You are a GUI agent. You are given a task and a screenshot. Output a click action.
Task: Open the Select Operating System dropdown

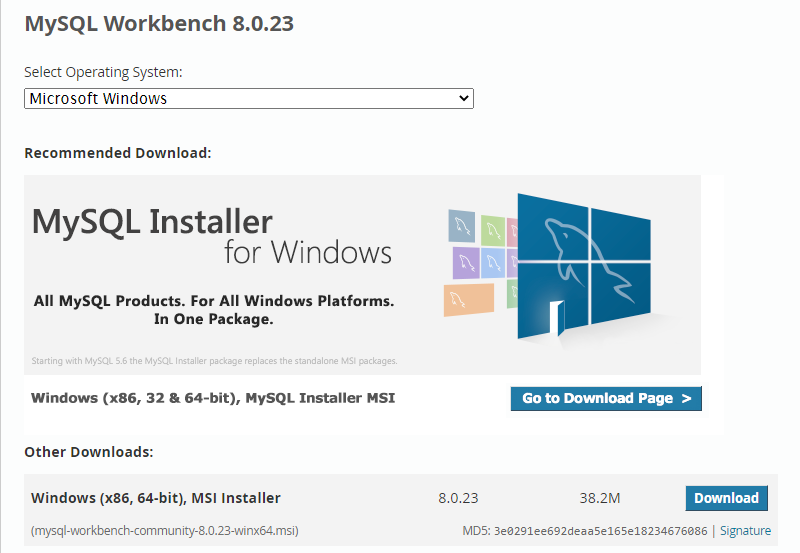click(248, 98)
